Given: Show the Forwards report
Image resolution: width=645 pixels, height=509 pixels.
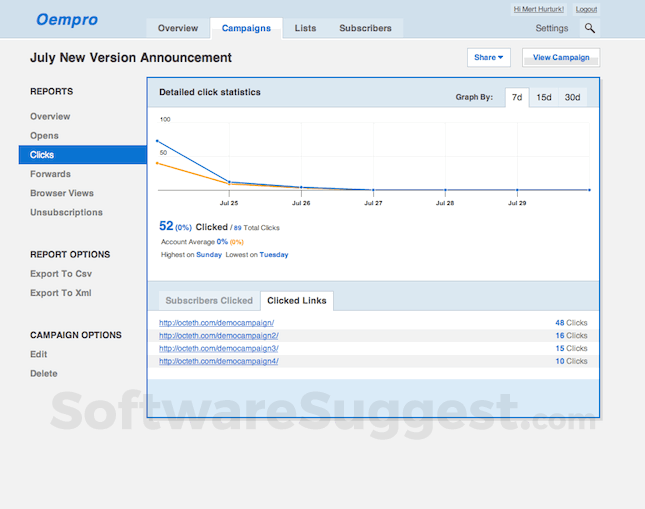Looking at the screenshot, I should click(x=50, y=174).
